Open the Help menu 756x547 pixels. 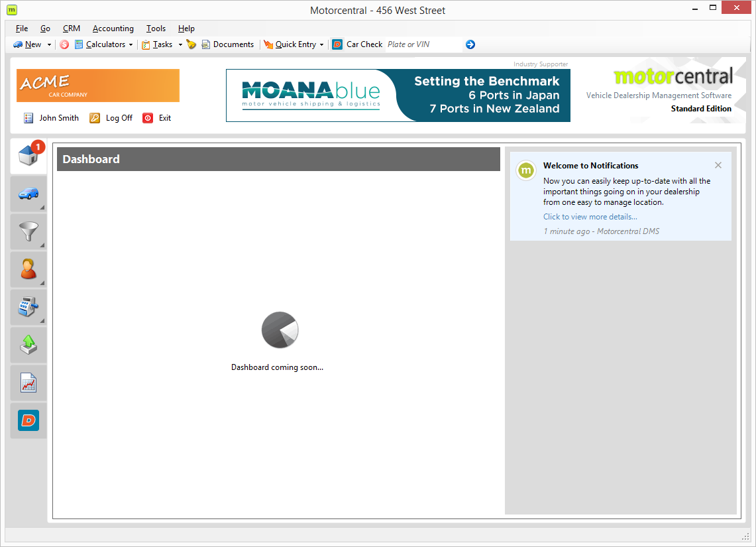(186, 29)
